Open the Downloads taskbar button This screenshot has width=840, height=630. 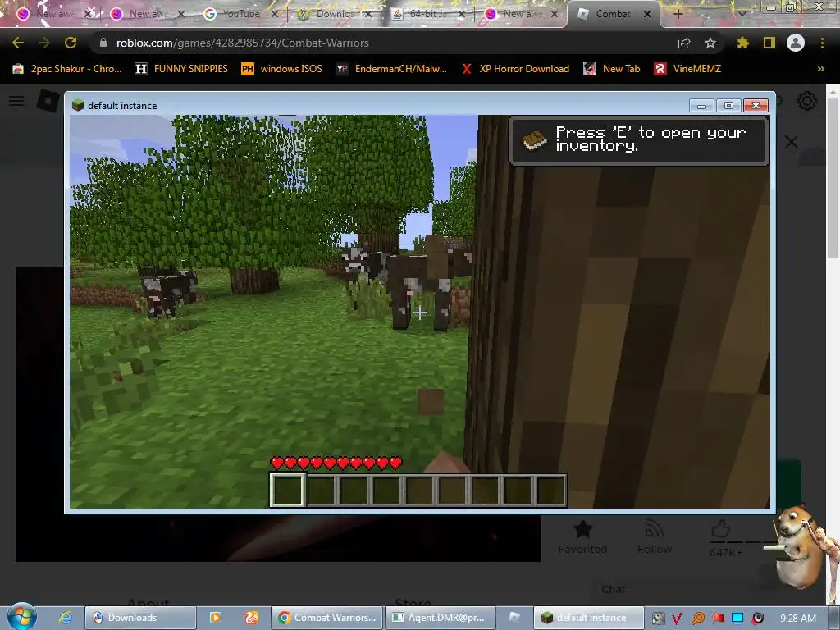point(141,618)
